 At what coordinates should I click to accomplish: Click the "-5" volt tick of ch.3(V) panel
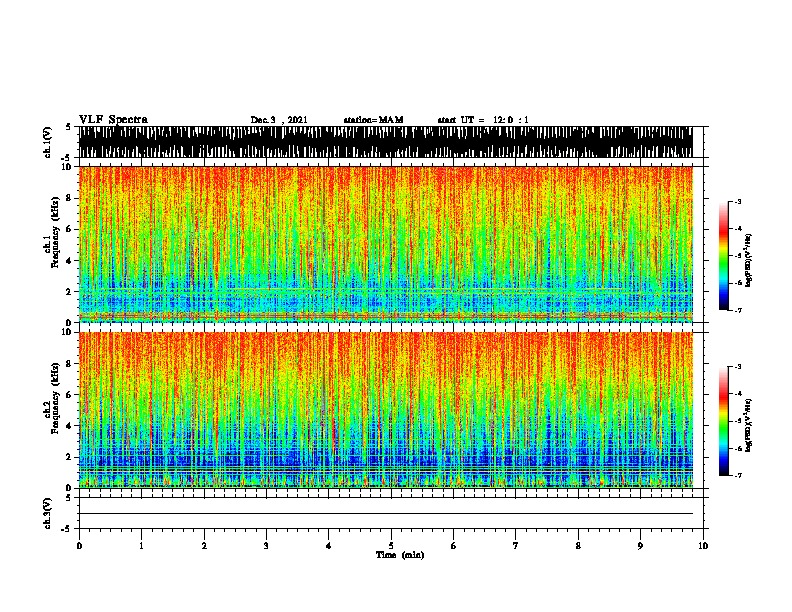(x=66, y=529)
